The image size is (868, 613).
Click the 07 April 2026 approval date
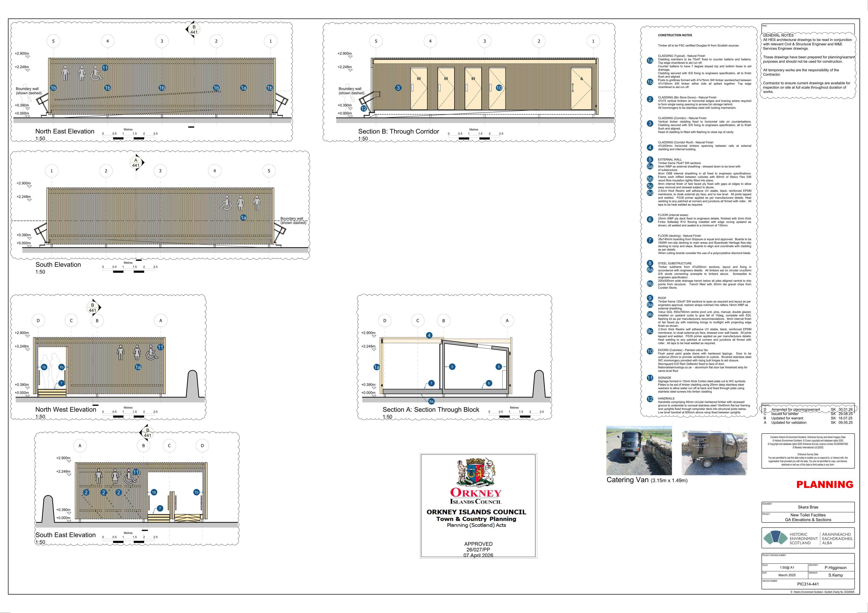coord(478,555)
